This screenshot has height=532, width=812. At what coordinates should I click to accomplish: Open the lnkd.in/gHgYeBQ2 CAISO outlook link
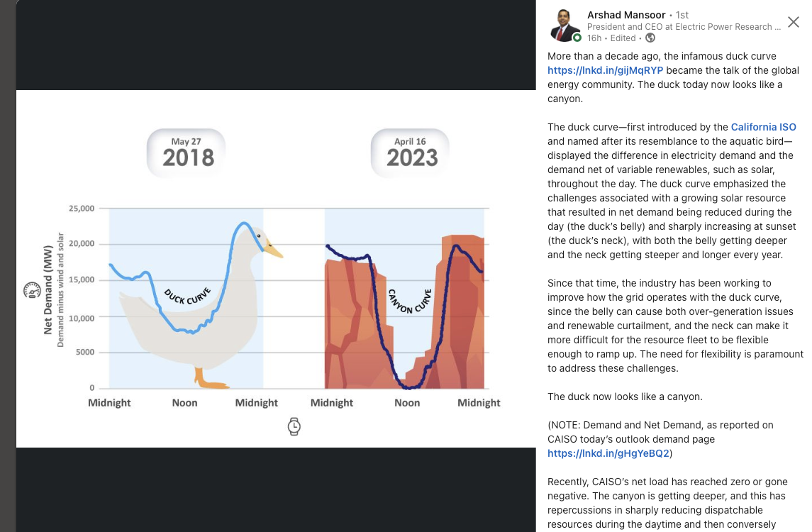[x=608, y=453]
